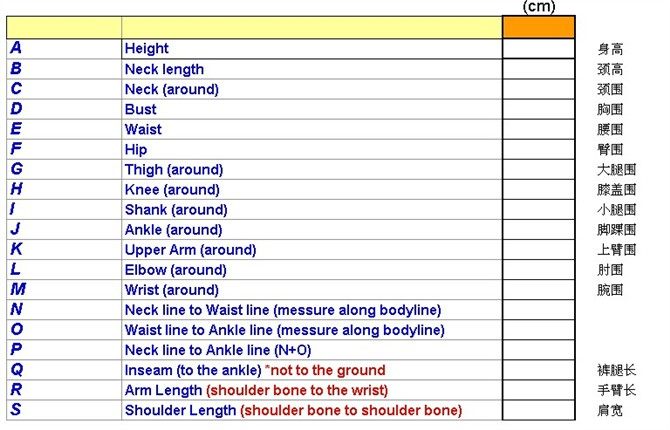Viewport: 670px width, 430px height.
Task: Click the cm cell for Arm Length
Action: tap(539, 390)
